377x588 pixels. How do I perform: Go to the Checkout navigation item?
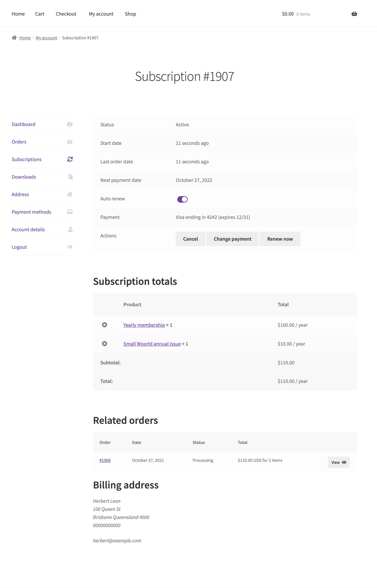66,14
